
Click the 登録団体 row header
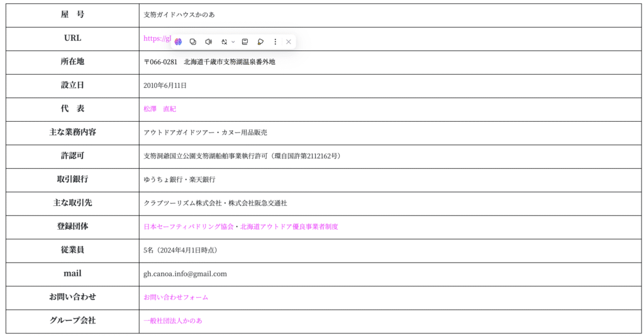[73, 227]
